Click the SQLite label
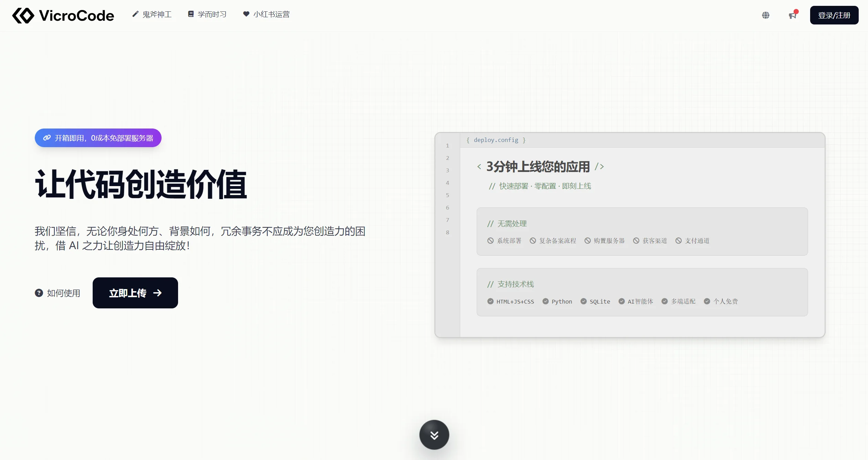Screen dimensions: 868x460 [x=600, y=301]
